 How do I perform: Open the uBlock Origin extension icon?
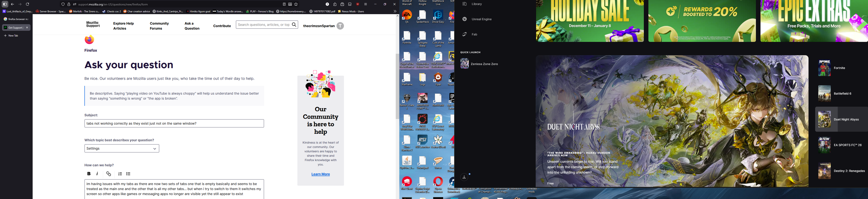pos(357,4)
